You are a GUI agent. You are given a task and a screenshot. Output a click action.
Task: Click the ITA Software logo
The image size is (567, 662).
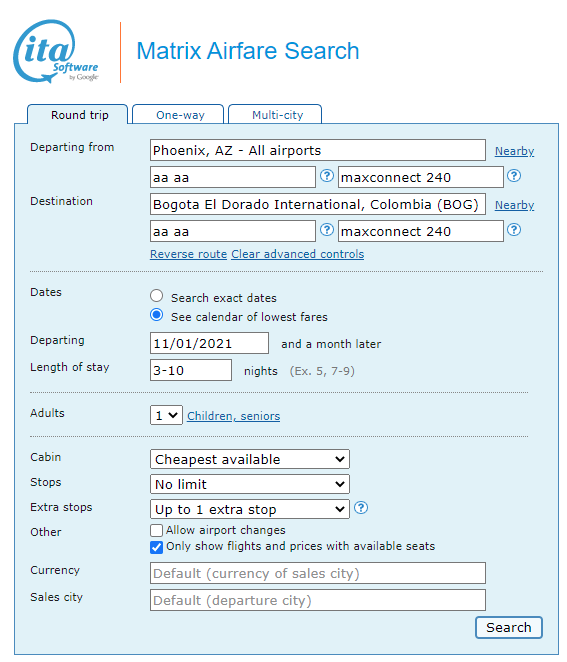[x=55, y=51]
